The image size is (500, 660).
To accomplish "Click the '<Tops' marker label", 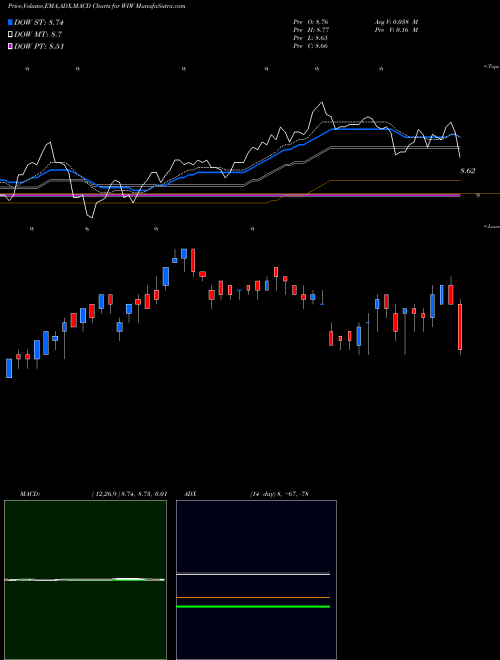I will click(x=492, y=67).
